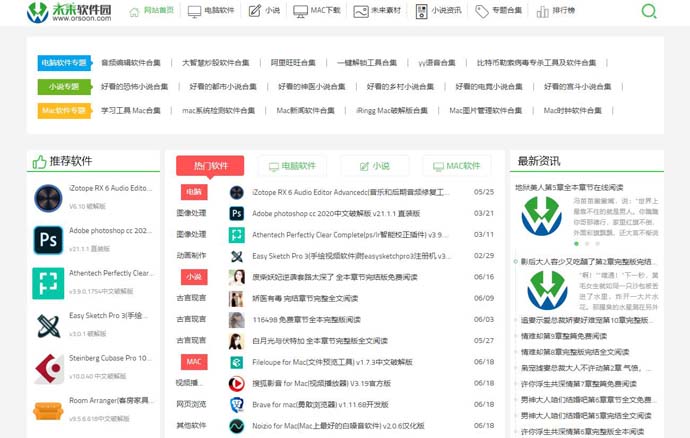Click 搜狐影音 for Mac player icon

237,383
